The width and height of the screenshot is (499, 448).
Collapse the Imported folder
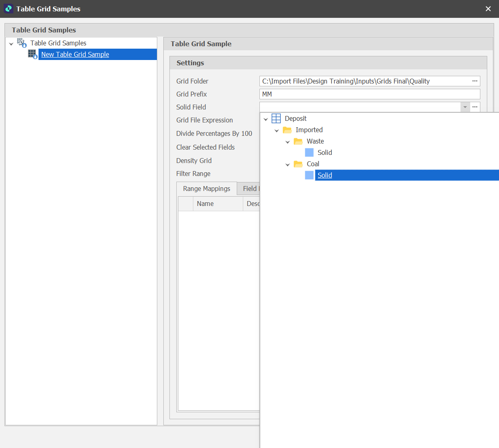pos(277,130)
